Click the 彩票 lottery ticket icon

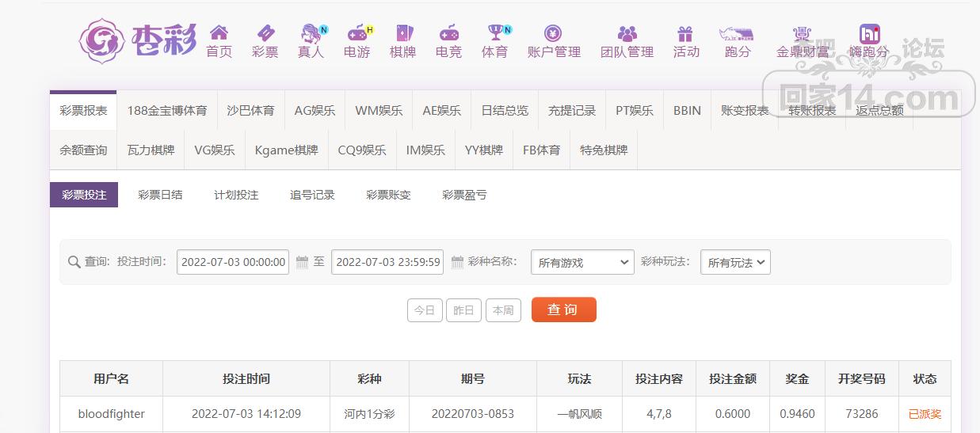point(265,33)
